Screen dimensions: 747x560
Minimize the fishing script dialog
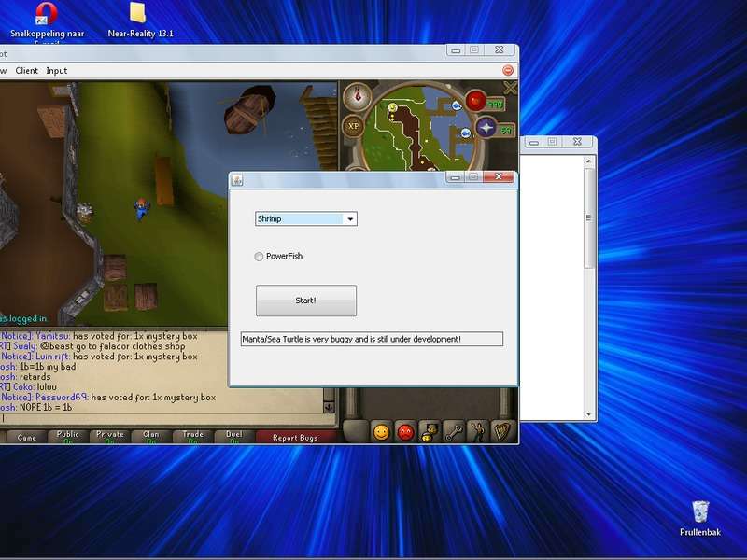pos(455,177)
